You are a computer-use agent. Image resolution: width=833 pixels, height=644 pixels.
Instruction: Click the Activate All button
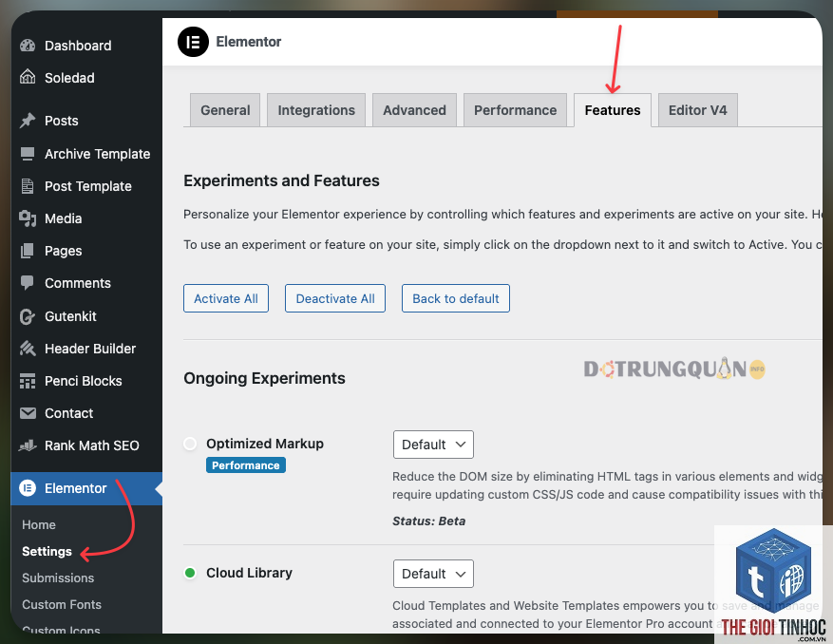tap(226, 298)
